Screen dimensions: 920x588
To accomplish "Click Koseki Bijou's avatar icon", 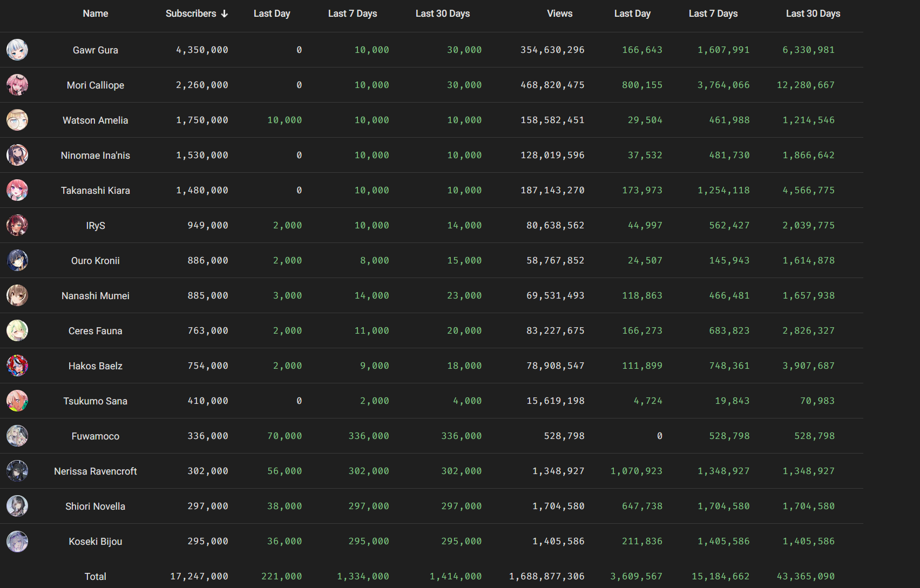I will [17, 541].
